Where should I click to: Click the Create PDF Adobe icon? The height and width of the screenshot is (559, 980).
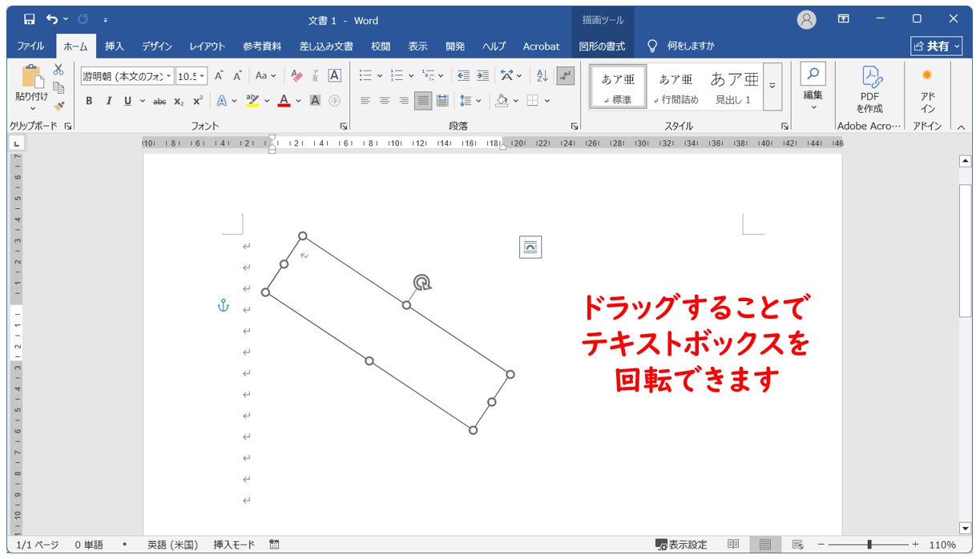[869, 88]
